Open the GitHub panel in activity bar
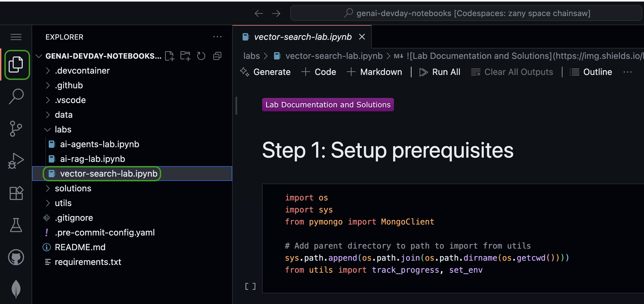 [x=16, y=257]
